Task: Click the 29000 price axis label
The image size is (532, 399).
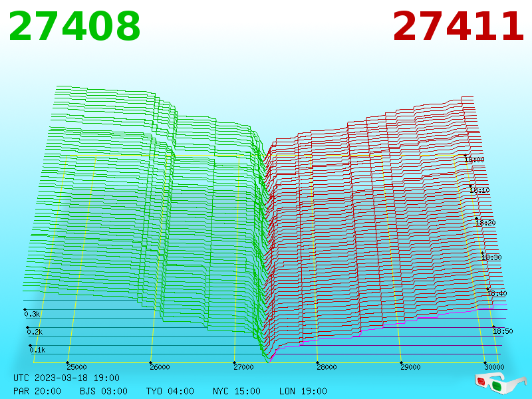Action: click(x=410, y=367)
